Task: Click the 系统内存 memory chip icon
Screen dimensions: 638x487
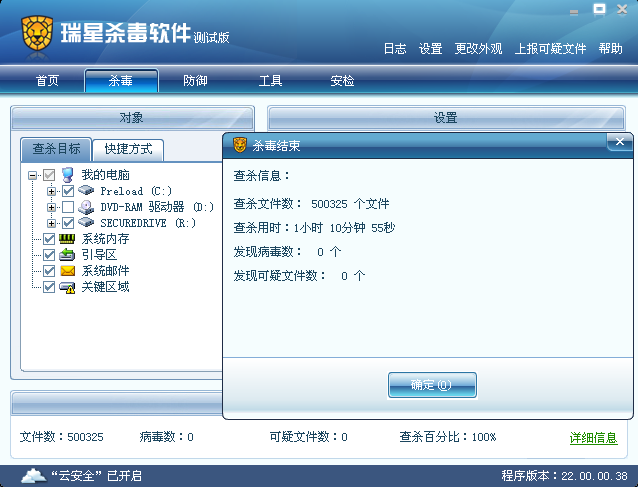Action: [x=67, y=239]
